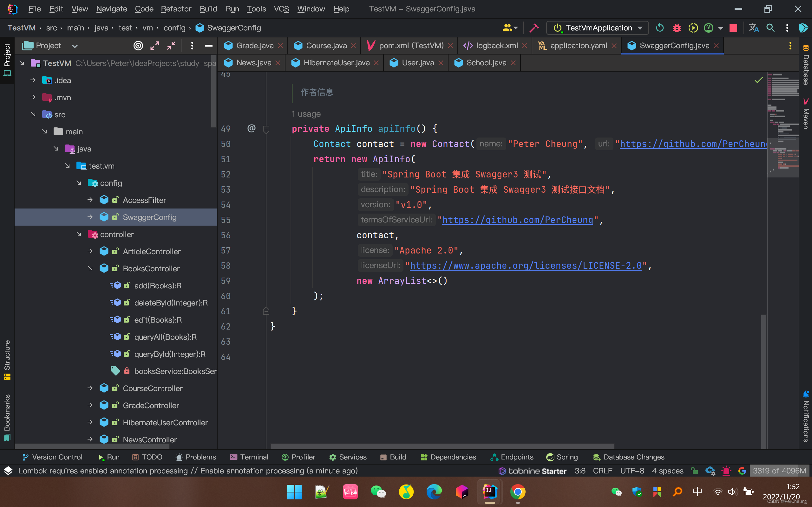The image size is (812, 507).
Task: Collapse the BooksController node
Action: tap(90, 268)
